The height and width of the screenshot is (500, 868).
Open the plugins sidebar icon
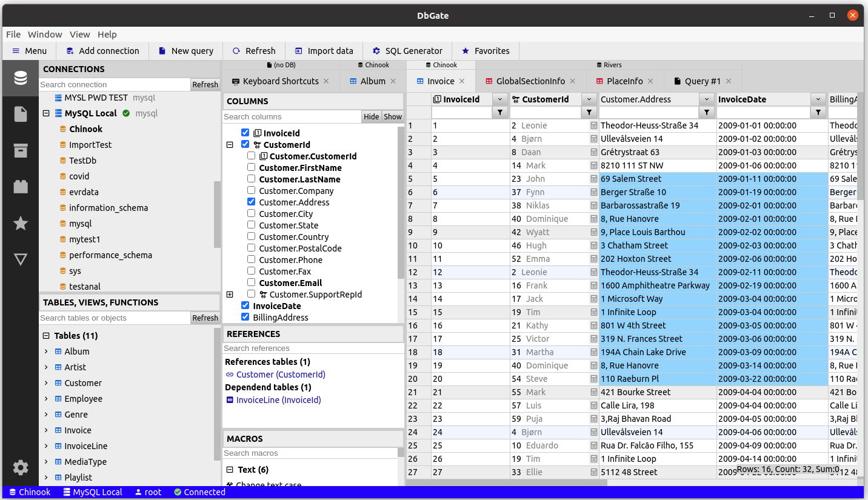coord(21,187)
